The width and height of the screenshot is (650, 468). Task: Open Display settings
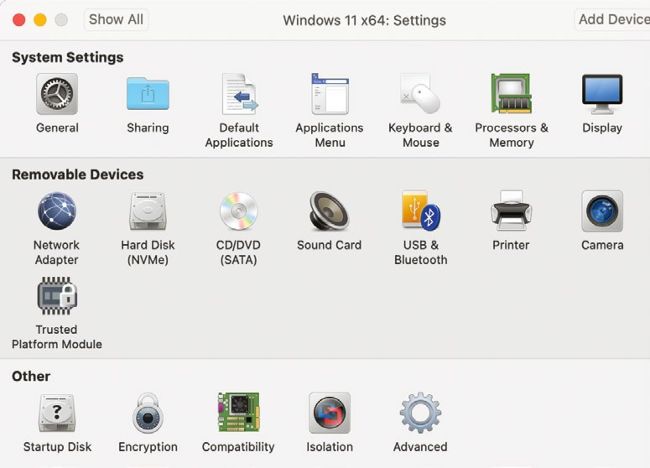(x=602, y=95)
